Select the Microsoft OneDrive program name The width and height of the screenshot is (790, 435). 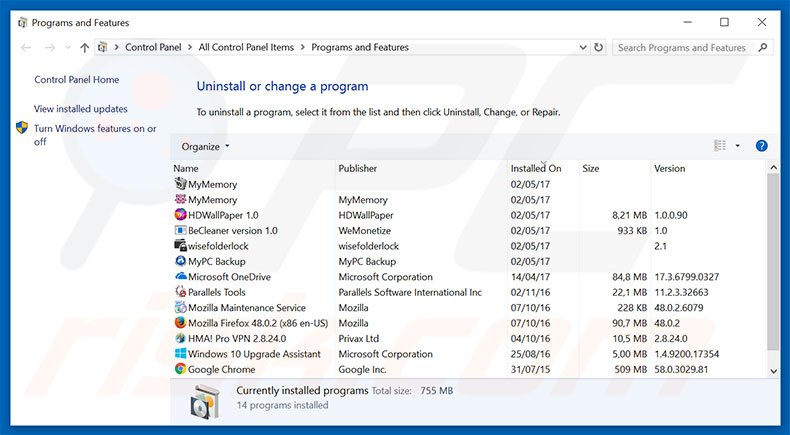[229, 277]
